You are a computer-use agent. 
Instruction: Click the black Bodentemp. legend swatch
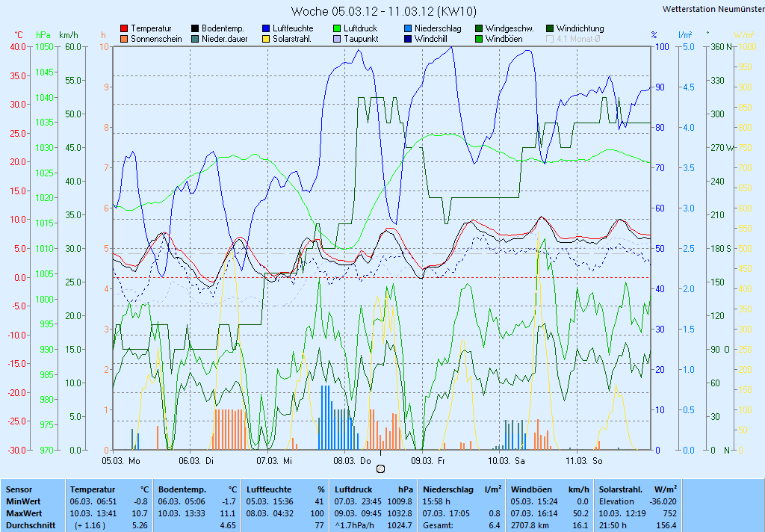[x=195, y=29]
